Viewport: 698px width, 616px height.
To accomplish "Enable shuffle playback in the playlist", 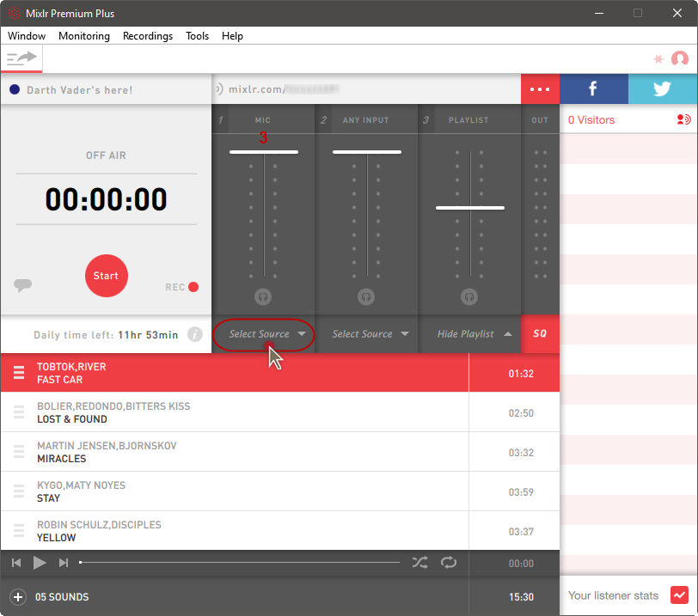I will point(420,563).
